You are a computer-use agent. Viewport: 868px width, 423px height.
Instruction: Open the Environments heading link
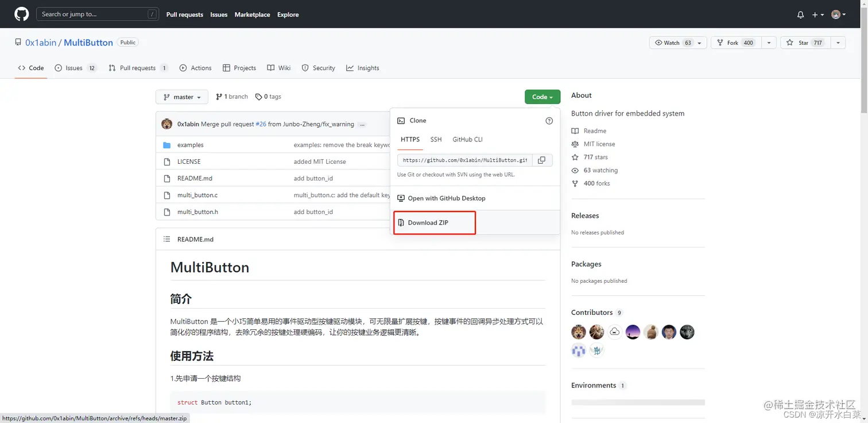click(594, 385)
